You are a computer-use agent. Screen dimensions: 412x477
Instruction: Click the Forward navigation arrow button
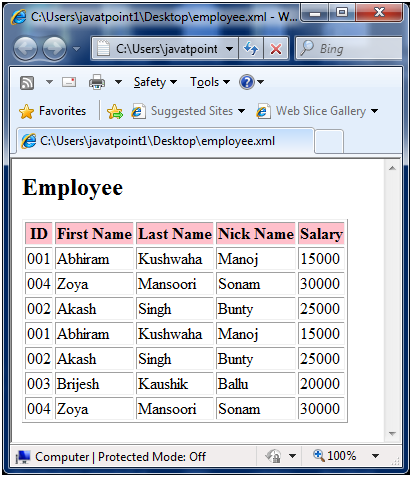coord(55,49)
